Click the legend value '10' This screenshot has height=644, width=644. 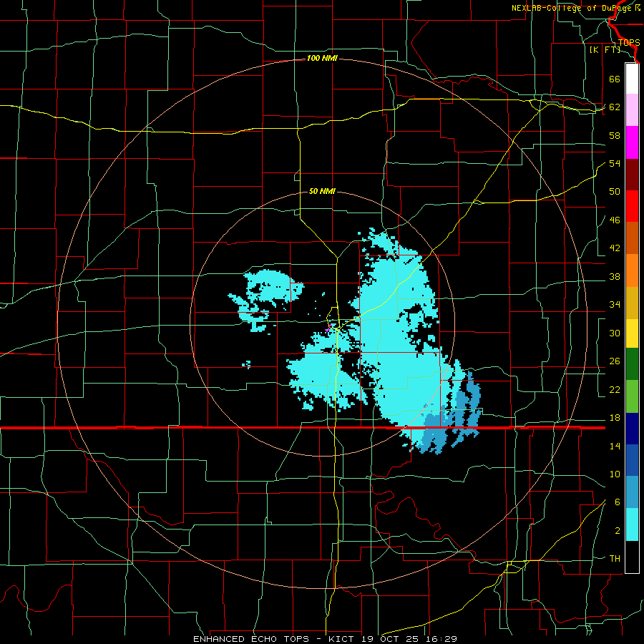(615, 474)
